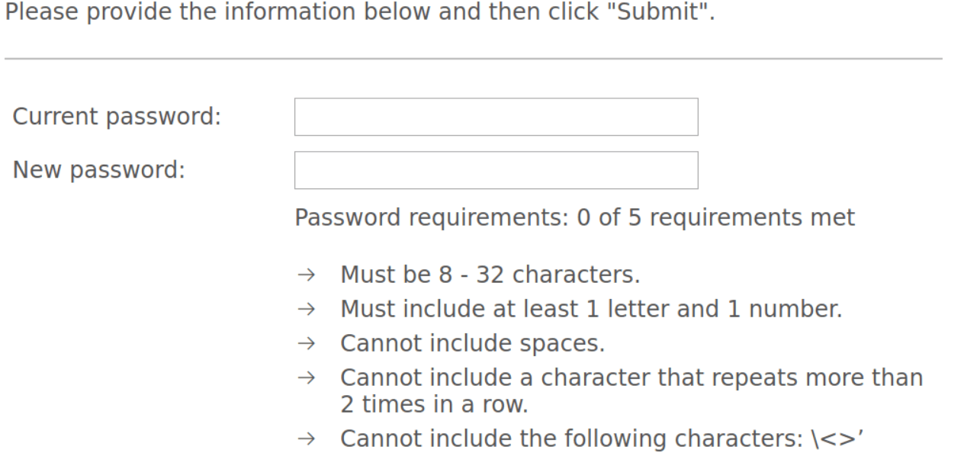Screen dimensions: 980x469
Task: Click the "Cannot include a character that repeats" rule
Action: click(x=631, y=377)
